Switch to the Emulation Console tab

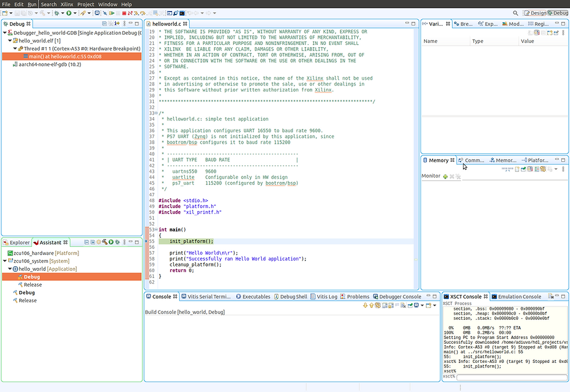click(x=516, y=297)
